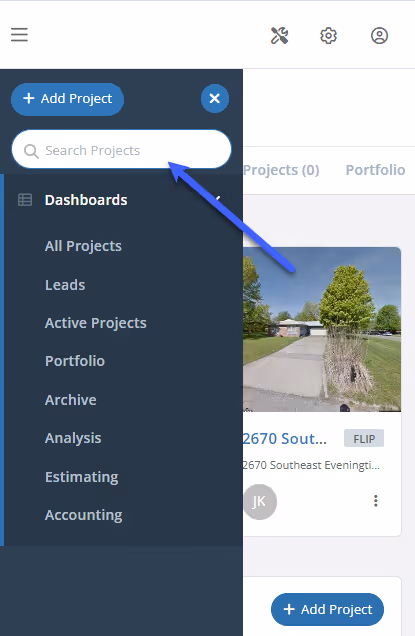Click the JK user avatar
This screenshot has width=415, height=636.
tap(260, 502)
